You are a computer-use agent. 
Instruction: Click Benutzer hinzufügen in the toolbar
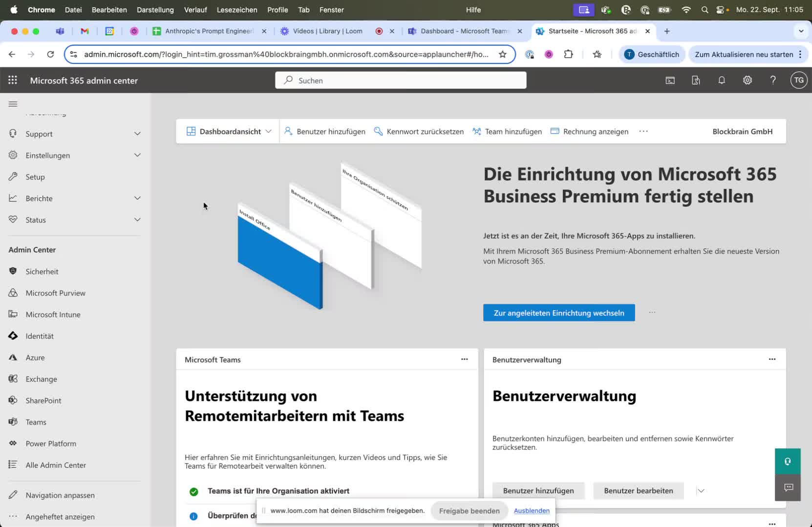click(x=325, y=132)
